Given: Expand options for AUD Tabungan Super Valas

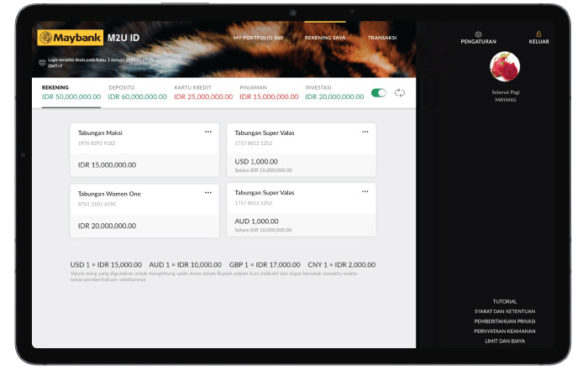Looking at the screenshot, I should 365,192.
